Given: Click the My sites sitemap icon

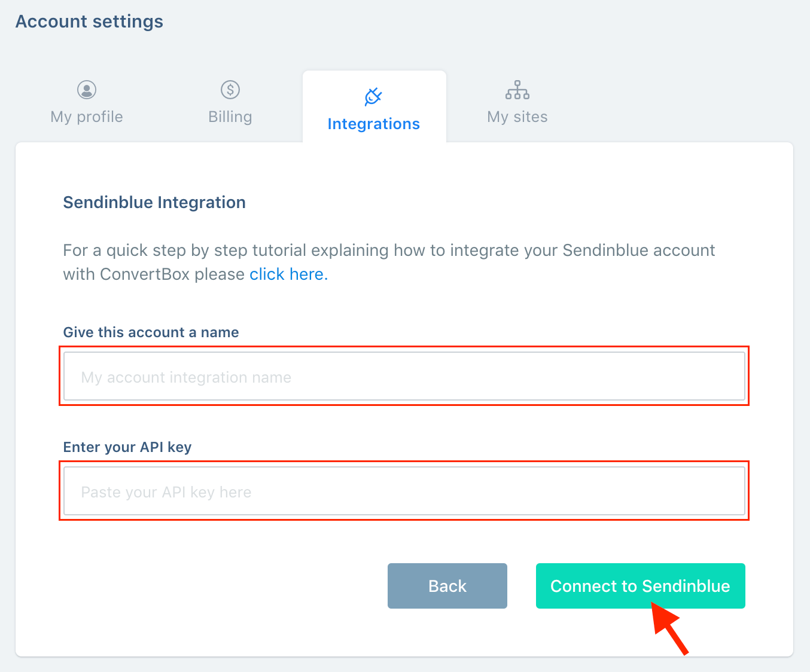Looking at the screenshot, I should point(517,90).
